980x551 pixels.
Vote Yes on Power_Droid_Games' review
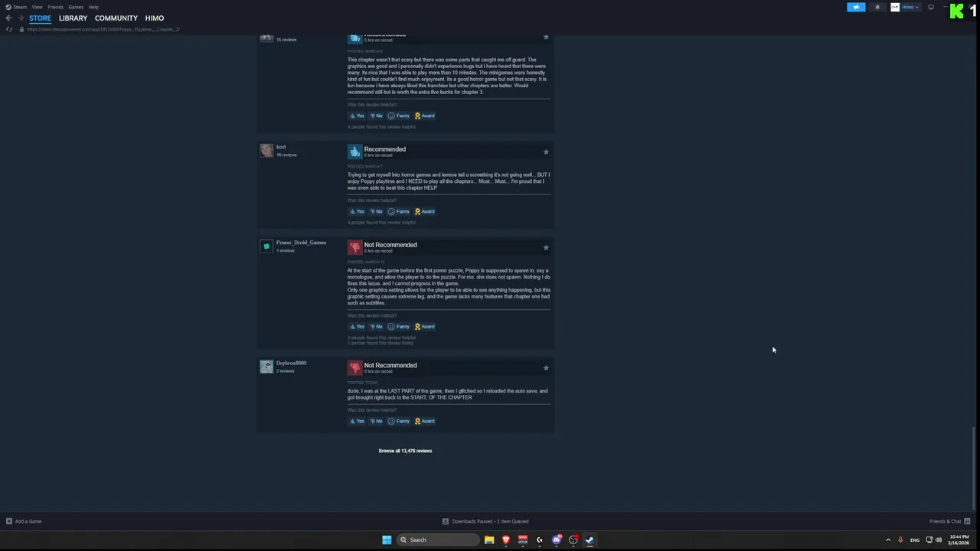[357, 327]
